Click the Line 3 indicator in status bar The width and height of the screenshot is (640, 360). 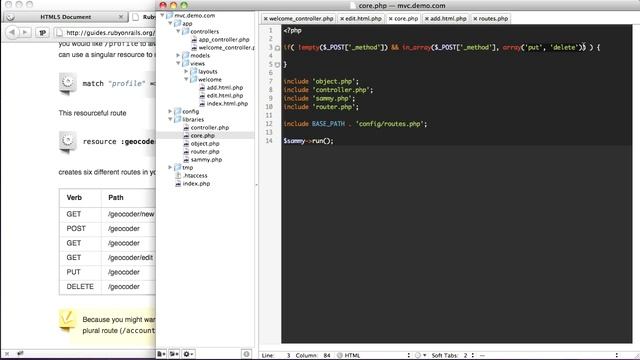click(276, 356)
